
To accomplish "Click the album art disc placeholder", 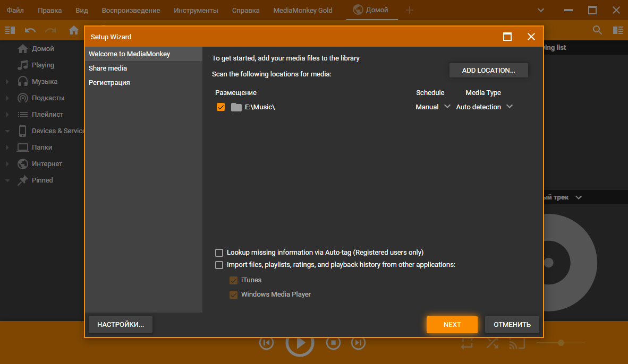I will [570, 263].
